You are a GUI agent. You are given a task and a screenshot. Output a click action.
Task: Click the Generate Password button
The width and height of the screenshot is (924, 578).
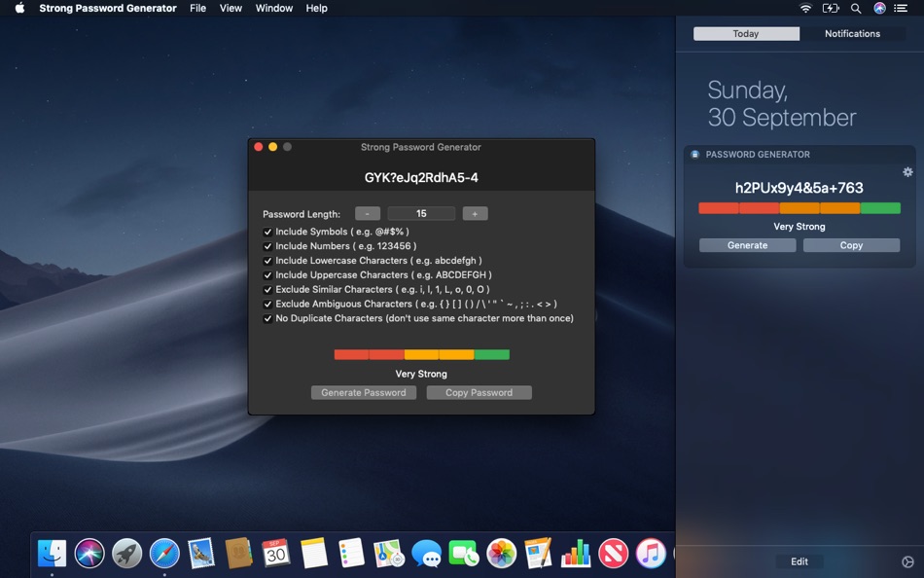pyautogui.click(x=364, y=393)
